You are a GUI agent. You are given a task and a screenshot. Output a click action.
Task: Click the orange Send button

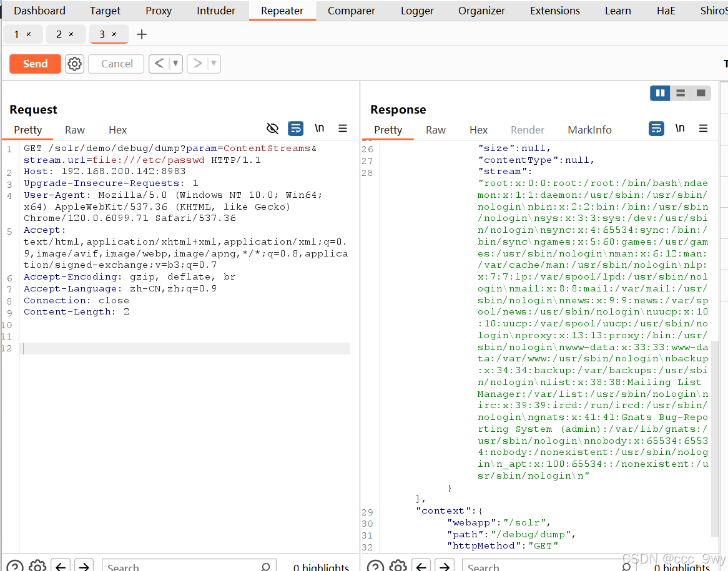click(x=36, y=64)
